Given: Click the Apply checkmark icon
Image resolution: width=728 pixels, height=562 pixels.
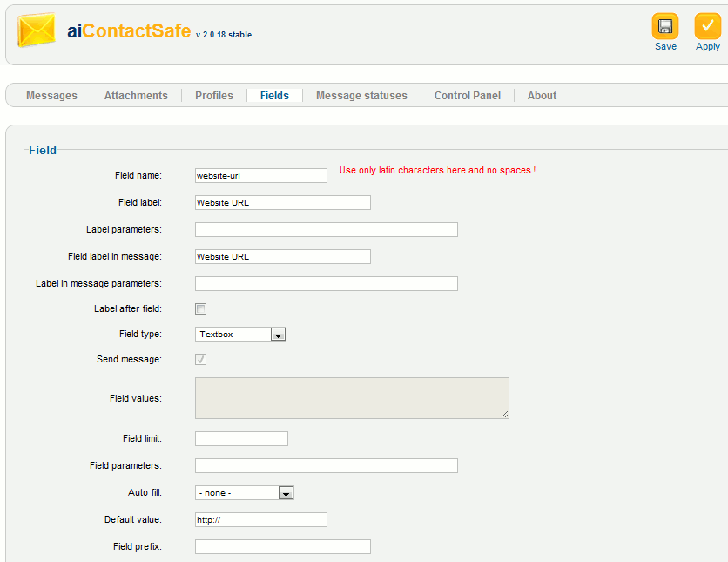Looking at the screenshot, I should point(707,27).
